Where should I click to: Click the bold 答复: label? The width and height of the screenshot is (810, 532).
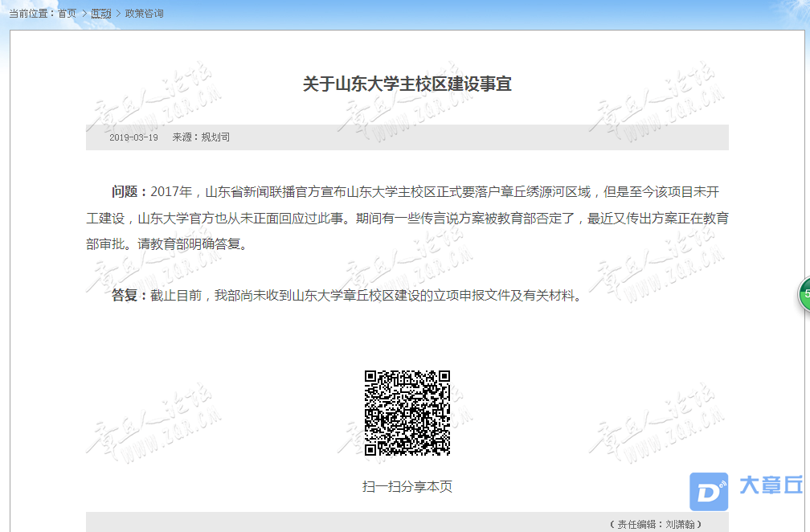[x=129, y=296]
